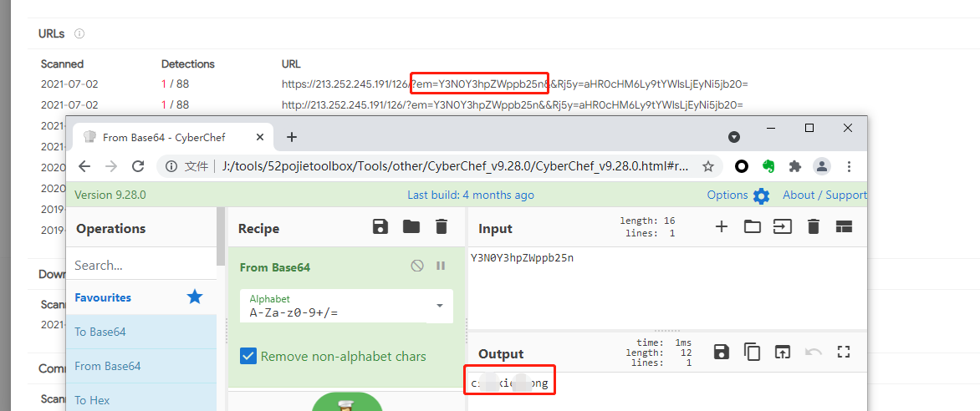
Task: Toggle Remove non-alphabet chars checkbox
Action: click(x=248, y=357)
